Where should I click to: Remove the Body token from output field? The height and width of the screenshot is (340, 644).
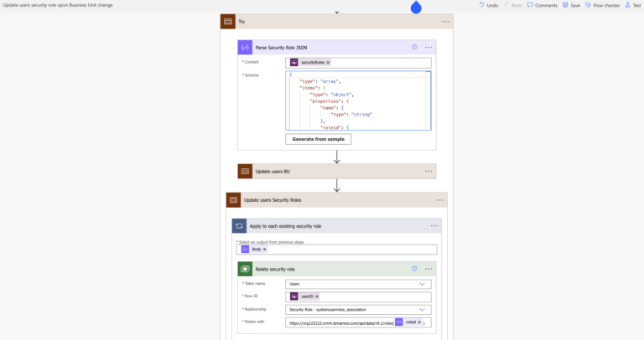265,249
